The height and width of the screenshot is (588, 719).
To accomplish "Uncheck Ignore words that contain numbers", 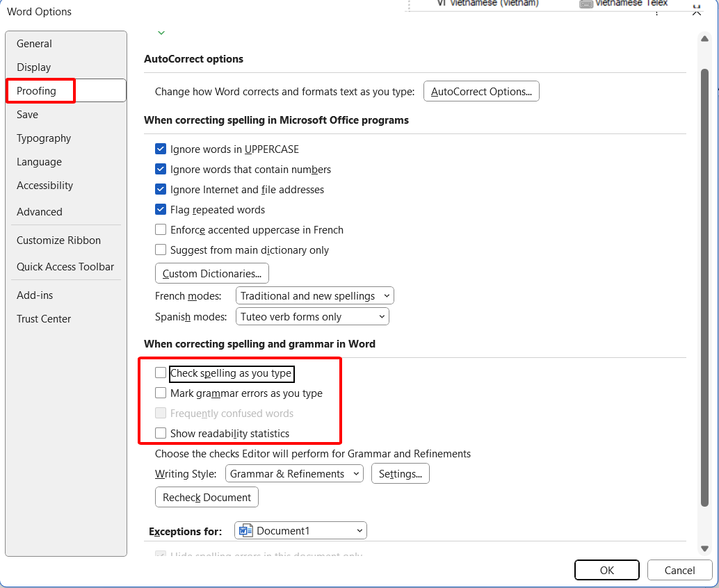I will [161, 169].
